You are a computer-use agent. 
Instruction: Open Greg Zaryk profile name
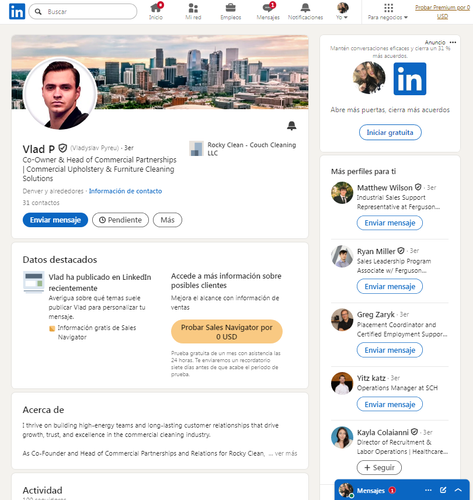point(376,315)
